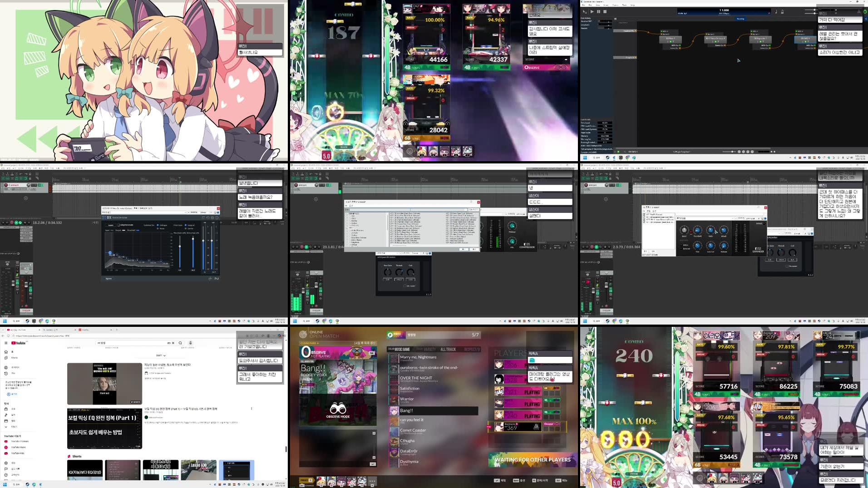Image resolution: width=868 pixels, height=488 pixels.
Task: Open the hamburger menu on YouTube
Action: tap(6, 343)
